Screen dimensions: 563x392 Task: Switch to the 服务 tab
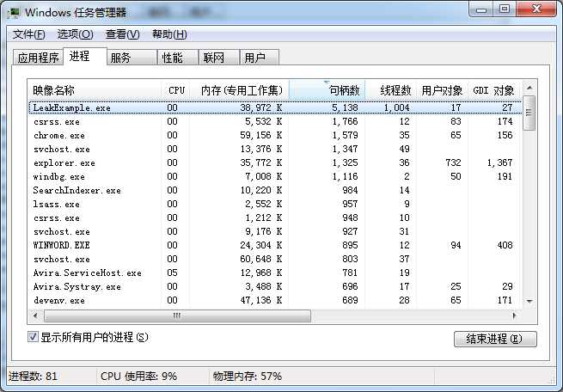[132, 58]
